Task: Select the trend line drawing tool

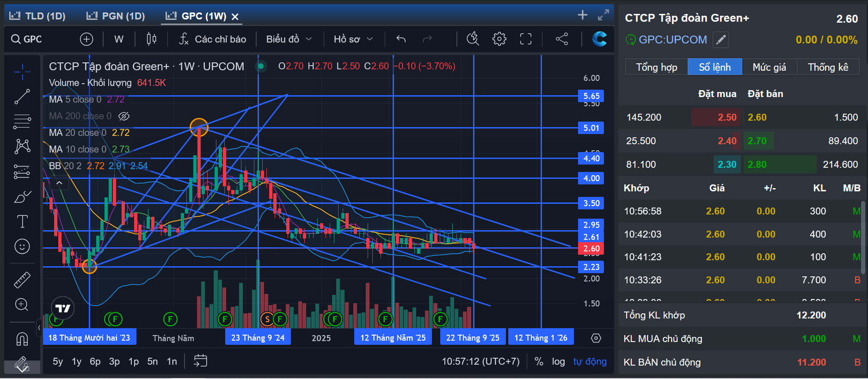Action: pos(22,97)
